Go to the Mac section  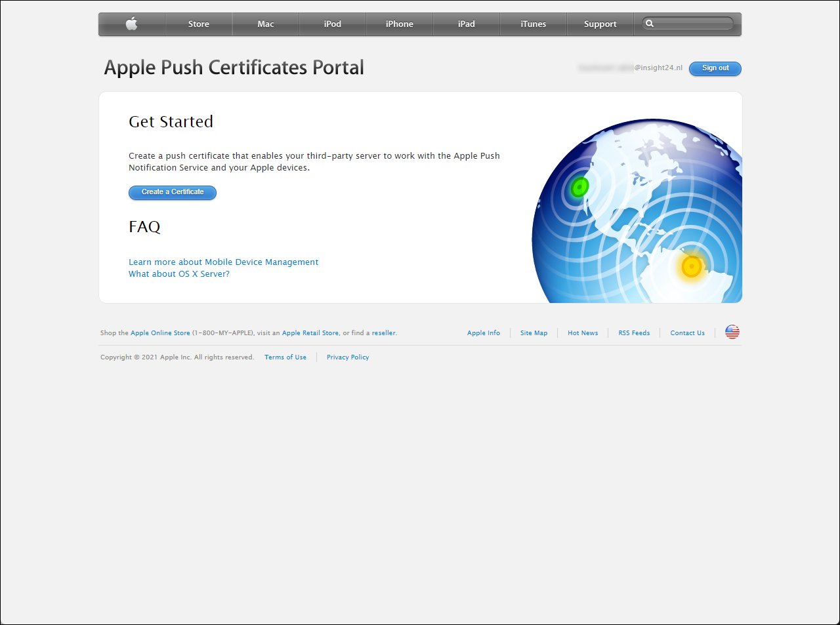(x=266, y=24)
